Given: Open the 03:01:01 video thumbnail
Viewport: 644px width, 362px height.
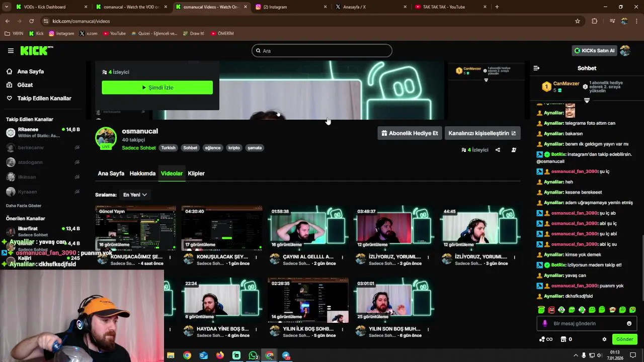Looking at the screenshot, I should pyautogui.click(x=393, y=300).
